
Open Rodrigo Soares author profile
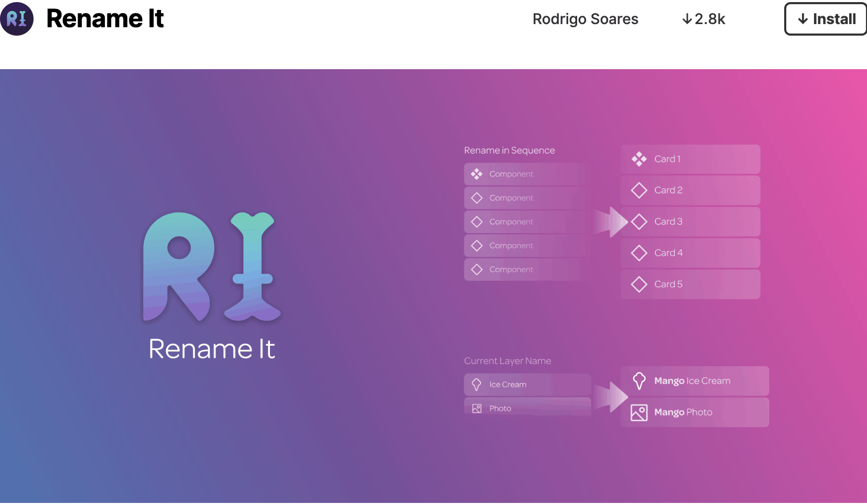pyautogui.click(x=585, y=19)
